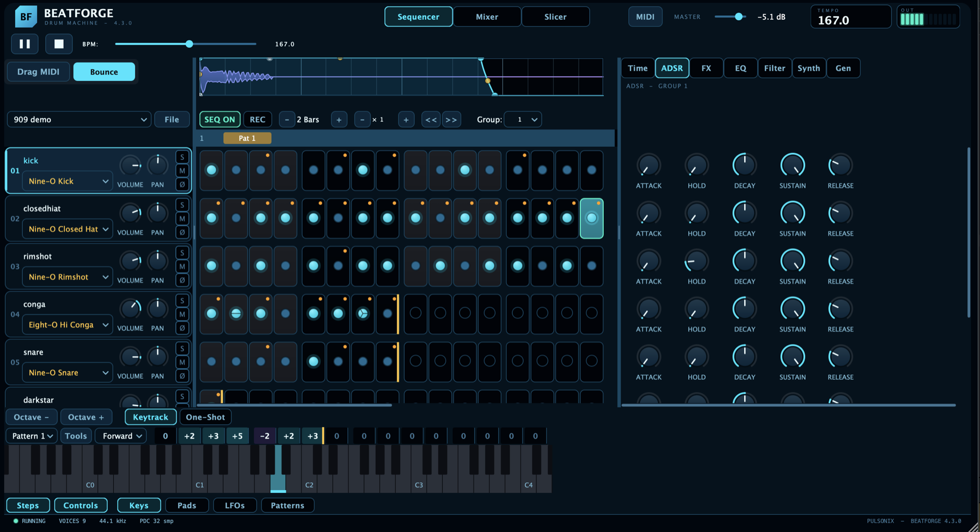Click the Master volume slider

coord(730,17)
